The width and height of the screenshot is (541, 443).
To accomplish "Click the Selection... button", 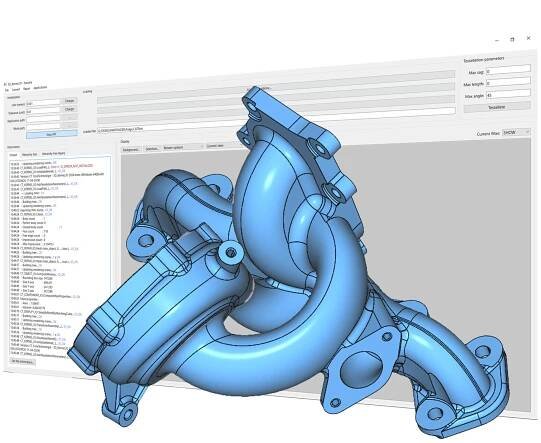I will pyautogui.click(x=152, y=148).
